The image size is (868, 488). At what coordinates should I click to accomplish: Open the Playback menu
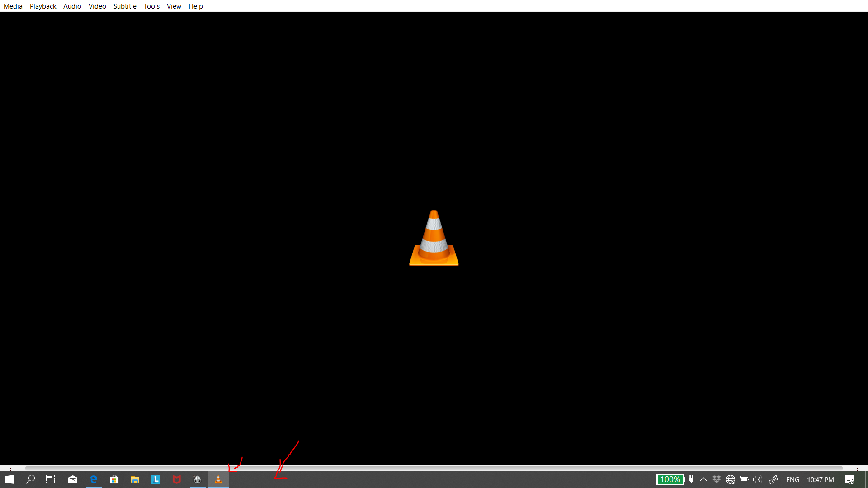42,6
